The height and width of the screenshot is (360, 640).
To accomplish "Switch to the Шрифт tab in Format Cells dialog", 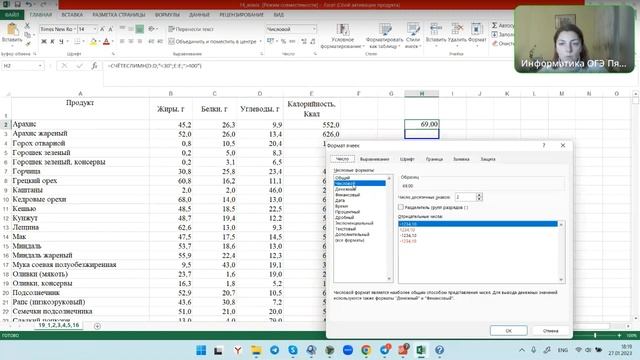I will 407,159.
